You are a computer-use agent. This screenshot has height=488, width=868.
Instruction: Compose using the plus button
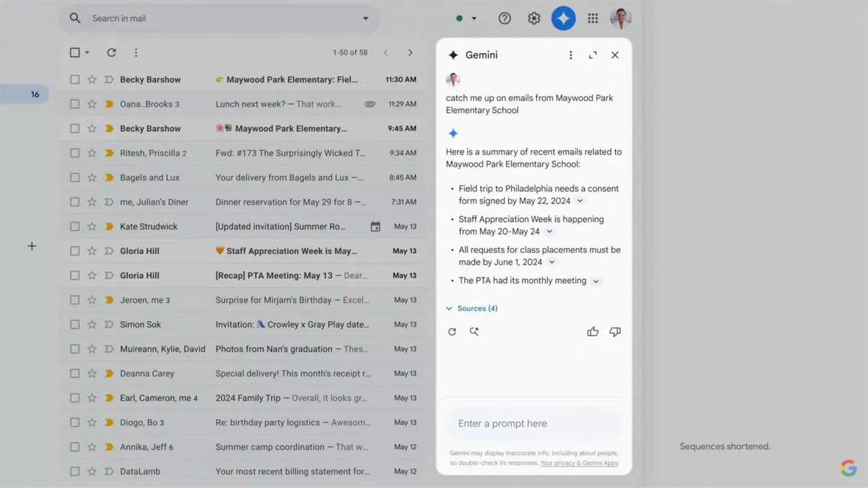click(31, 246)
